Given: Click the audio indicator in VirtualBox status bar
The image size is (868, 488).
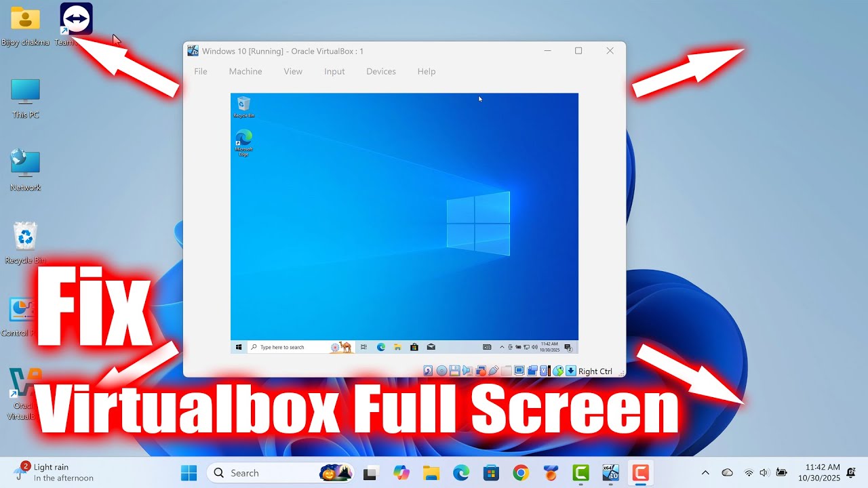Looking at the screenshot, I should click(467, 371).
